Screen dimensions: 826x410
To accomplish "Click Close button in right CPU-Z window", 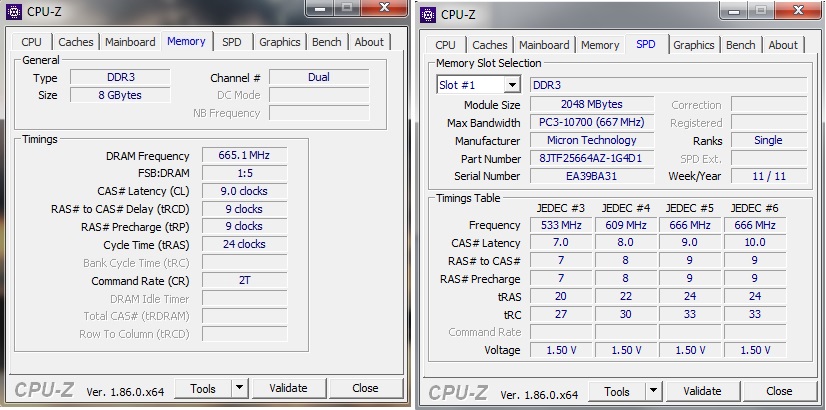I will coord(779,392).
